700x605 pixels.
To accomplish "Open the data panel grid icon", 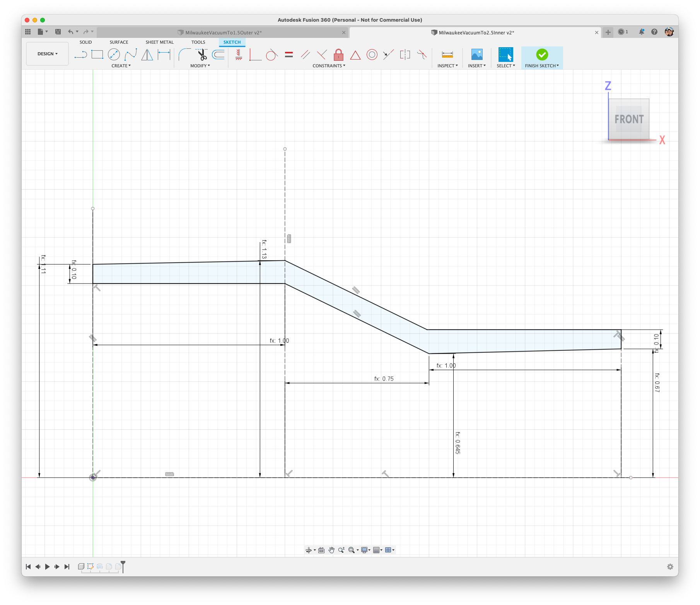I will (x=28, y=32).
